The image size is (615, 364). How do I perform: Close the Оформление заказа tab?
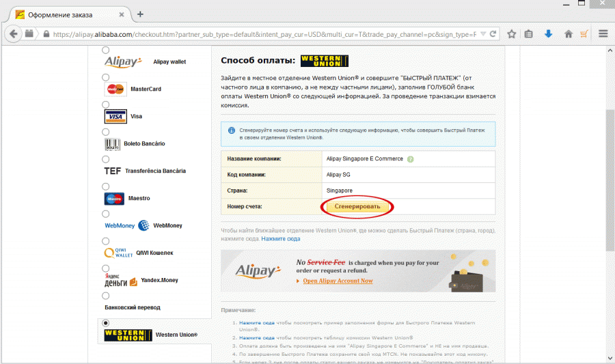tap(122, 14)
